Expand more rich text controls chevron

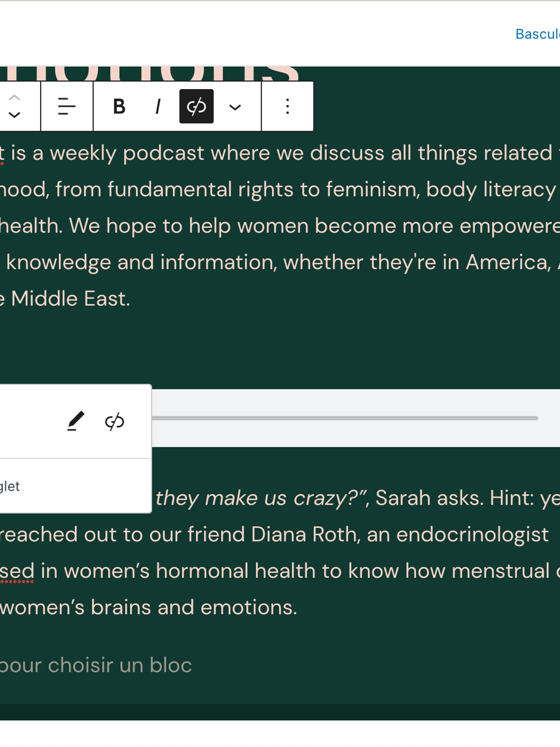tap(235, 107)
